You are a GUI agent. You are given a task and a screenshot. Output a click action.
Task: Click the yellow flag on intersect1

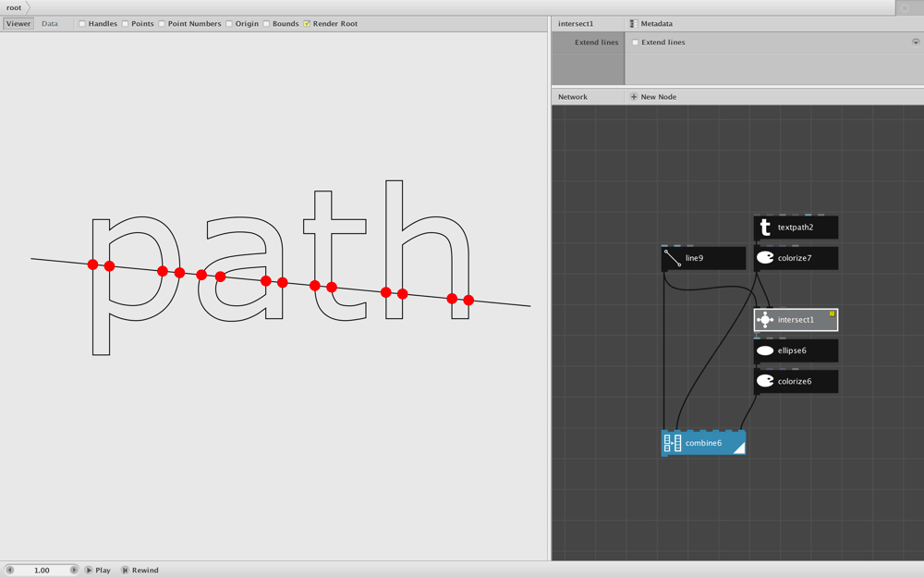click(833, 314)
